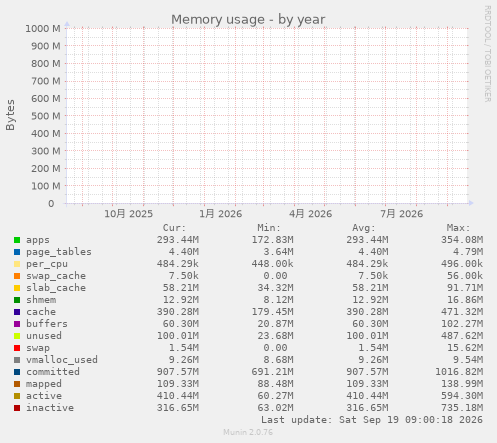Click the 'Cur:' column header

pyautogui.click(x=174, y=228)
